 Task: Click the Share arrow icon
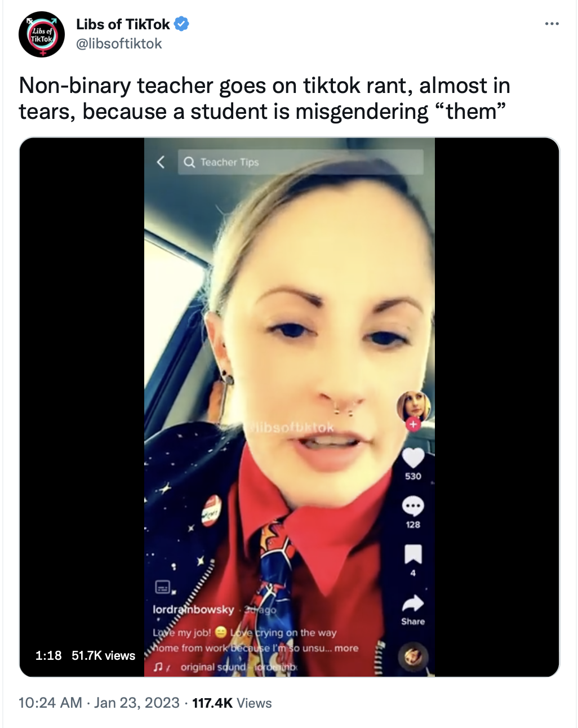click(413, 603)
